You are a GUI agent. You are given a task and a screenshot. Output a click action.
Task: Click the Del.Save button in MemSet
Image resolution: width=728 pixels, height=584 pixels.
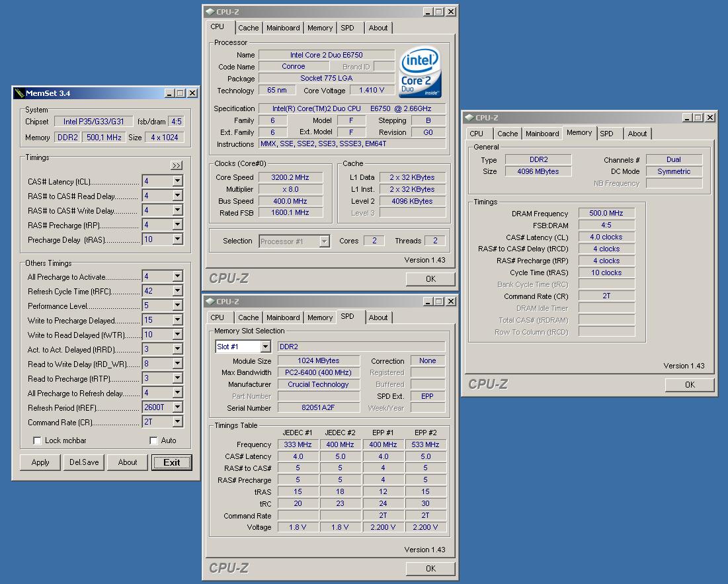84,462
